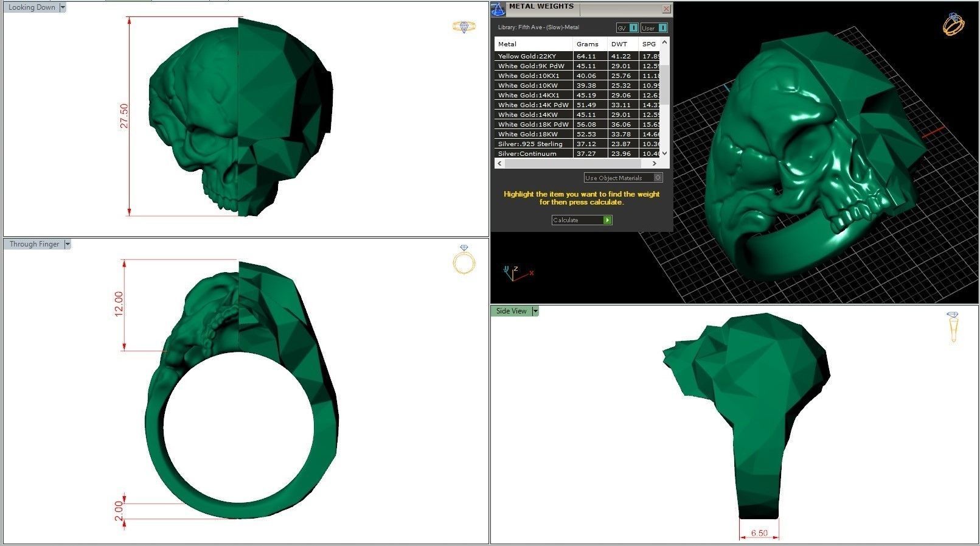This screenshot has height=546, width=980.
Task: Select the White Gold:14KW row
Action: coord(577,114)
